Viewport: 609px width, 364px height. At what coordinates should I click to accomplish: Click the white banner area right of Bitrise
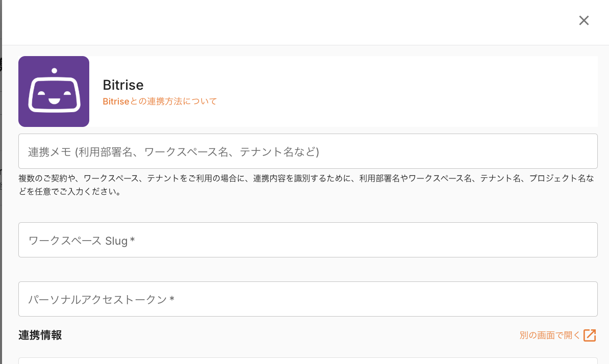click(408, 92)
